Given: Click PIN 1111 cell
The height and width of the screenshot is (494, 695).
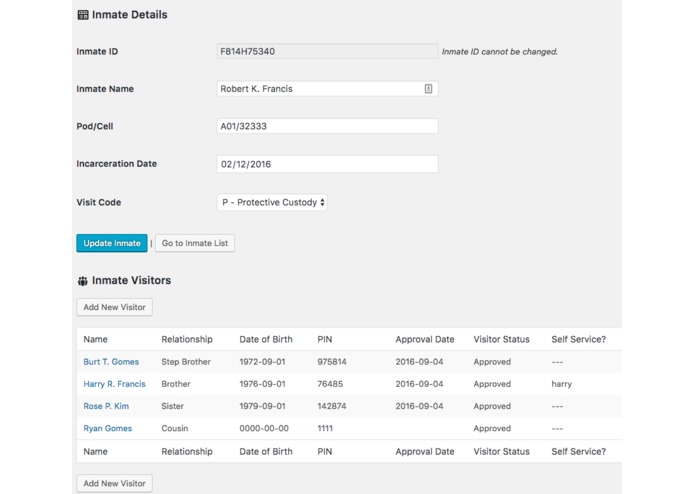Looking at the screenshot, I should point(325,428).
